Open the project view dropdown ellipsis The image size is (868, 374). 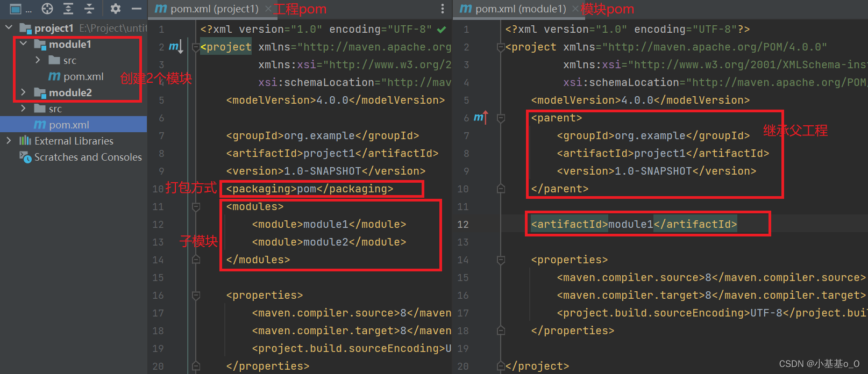click(29, 10)
